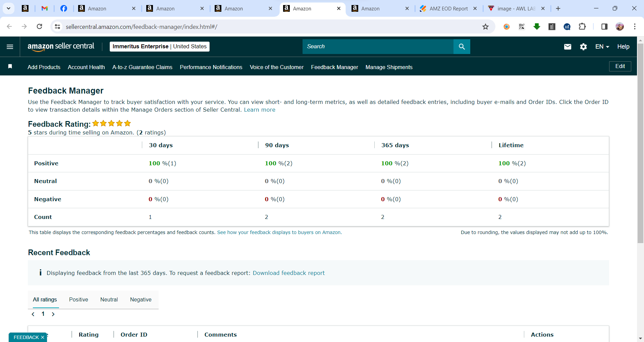Open Add Products in the nav bar

(x=44, y=67)
